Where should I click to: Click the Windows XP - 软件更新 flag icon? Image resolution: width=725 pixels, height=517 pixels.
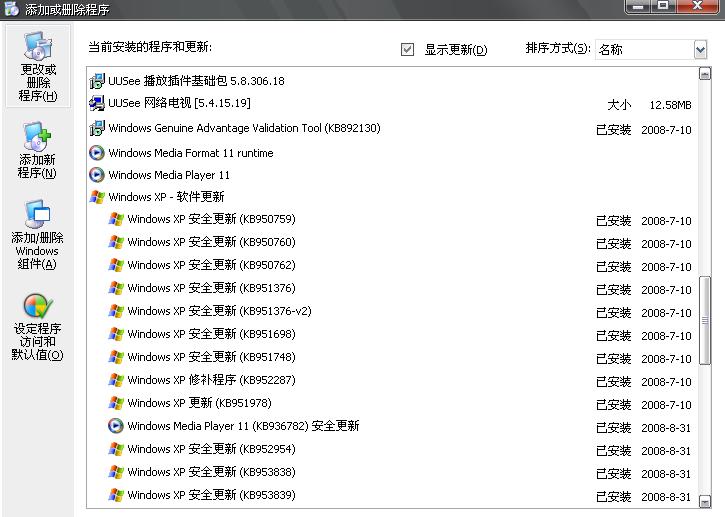coord(97,197)
